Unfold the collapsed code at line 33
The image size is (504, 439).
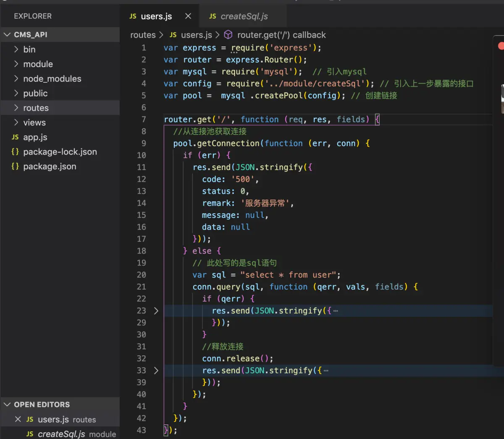pyautogui.click(x=156, y=371)
